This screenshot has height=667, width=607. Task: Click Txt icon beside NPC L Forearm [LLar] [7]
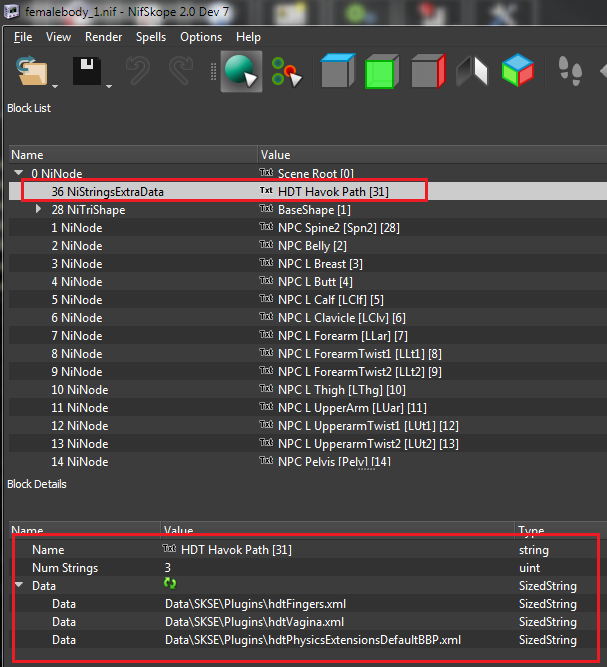pos(266,334)
